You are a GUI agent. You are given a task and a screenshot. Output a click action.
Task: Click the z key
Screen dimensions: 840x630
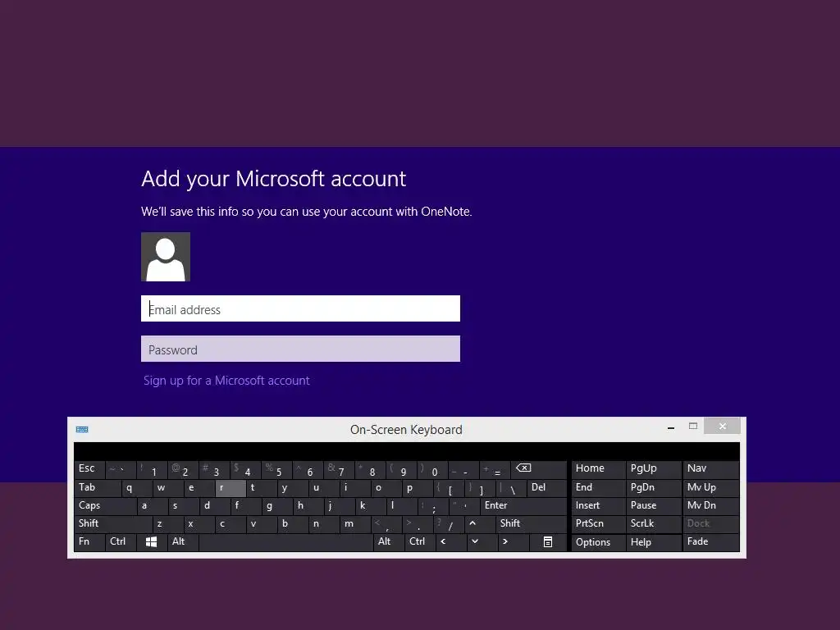click(167, 524)
